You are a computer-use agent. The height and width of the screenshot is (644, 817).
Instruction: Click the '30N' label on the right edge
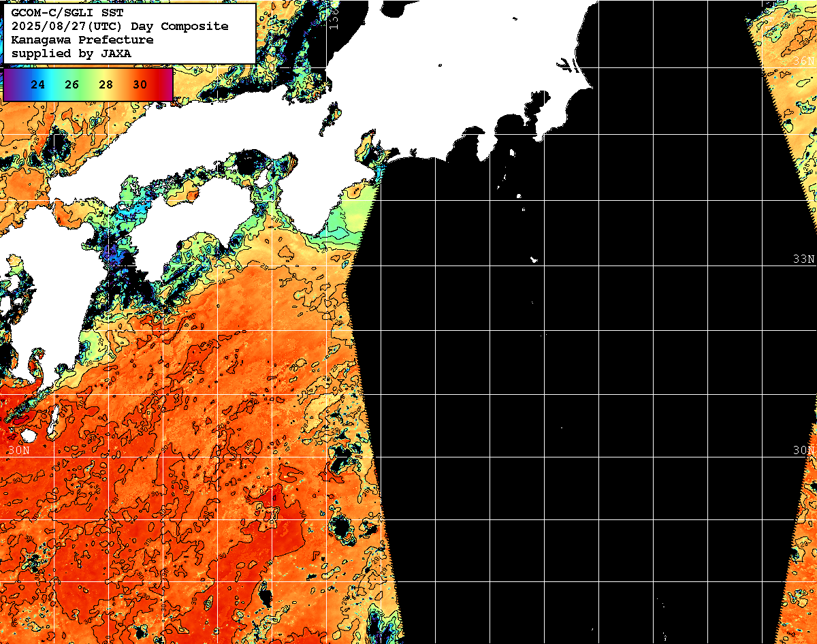804,450
